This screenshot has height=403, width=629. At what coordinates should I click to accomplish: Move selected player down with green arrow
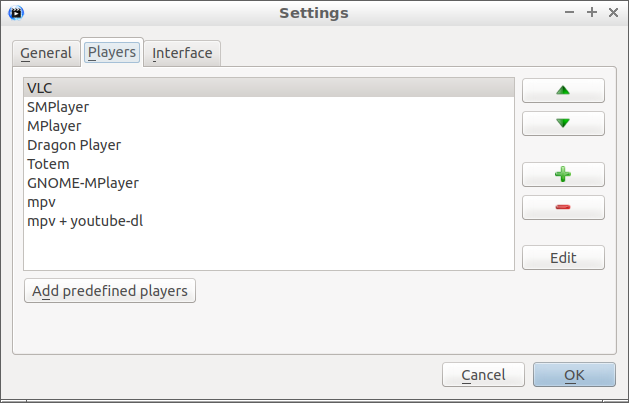tap(563, 124)
